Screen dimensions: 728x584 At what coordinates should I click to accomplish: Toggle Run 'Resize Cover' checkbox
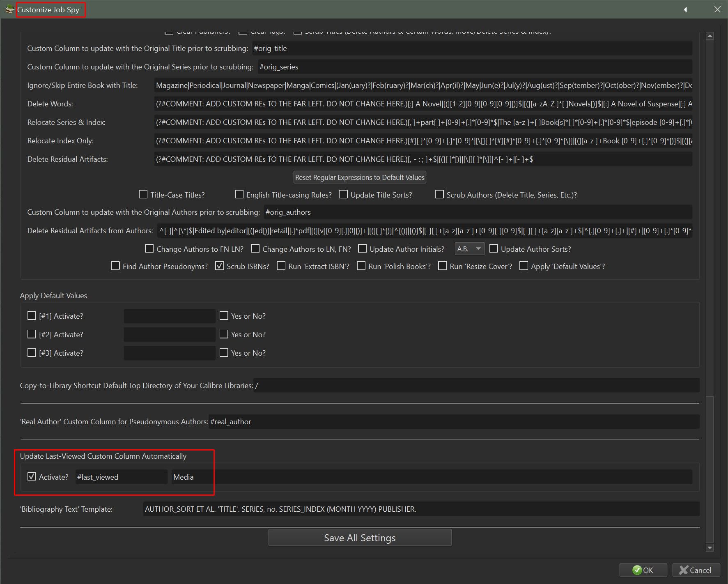(x=443, y=266)
